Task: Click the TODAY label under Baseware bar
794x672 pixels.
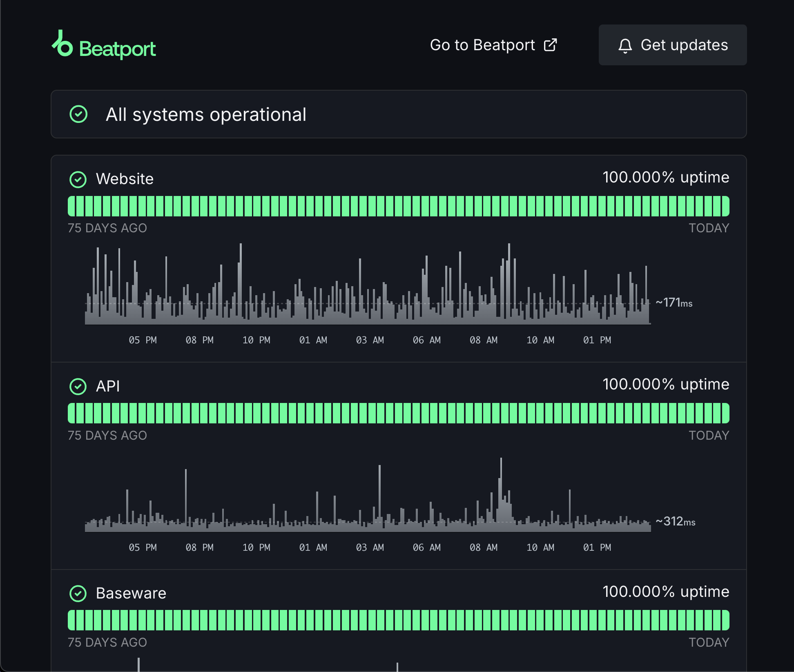Action: point(709,643)
